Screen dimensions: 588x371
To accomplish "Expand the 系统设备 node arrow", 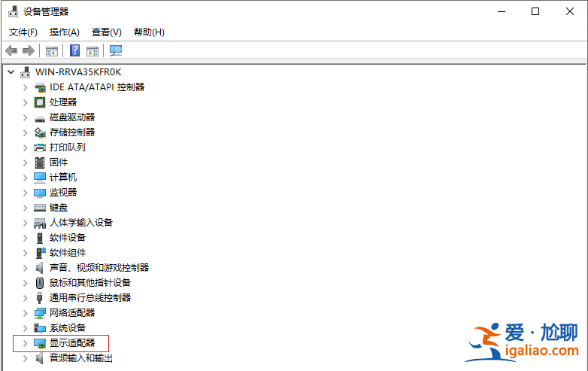I will tap(25, 328).
